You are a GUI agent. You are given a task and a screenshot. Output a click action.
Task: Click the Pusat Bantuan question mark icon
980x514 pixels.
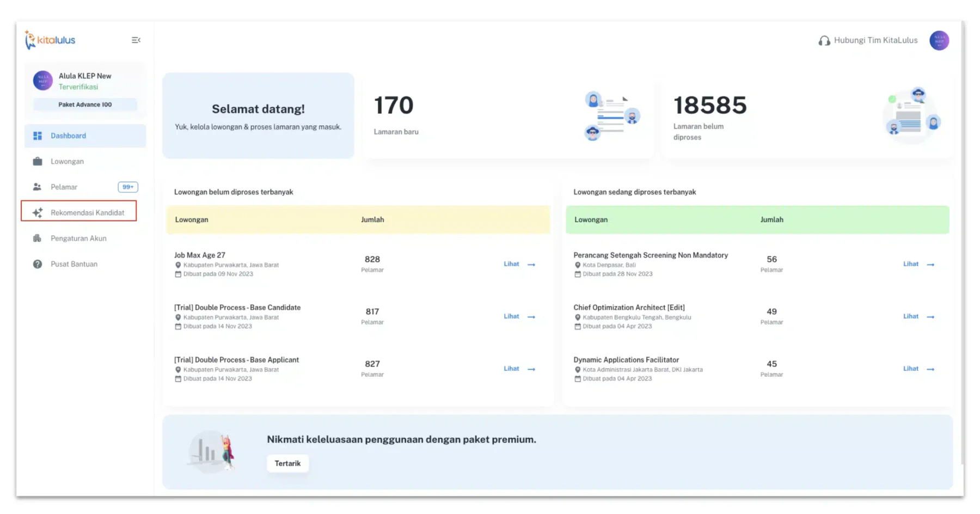pyautogui.click(x=38, y=264)
